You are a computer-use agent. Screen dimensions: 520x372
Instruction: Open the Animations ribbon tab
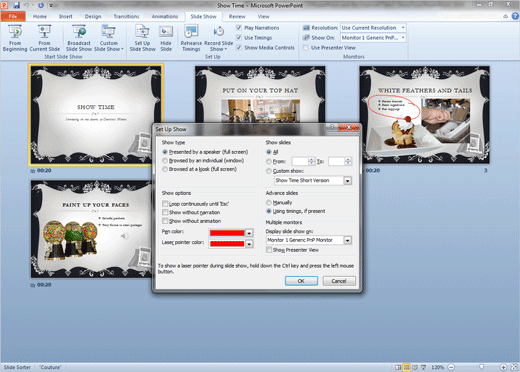(x=165, y=16)
